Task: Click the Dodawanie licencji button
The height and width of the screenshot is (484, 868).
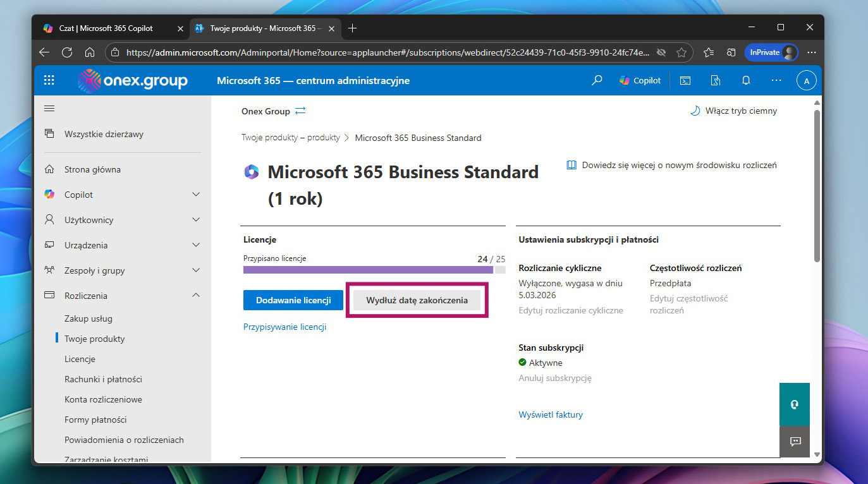Action: coord(293,300)
